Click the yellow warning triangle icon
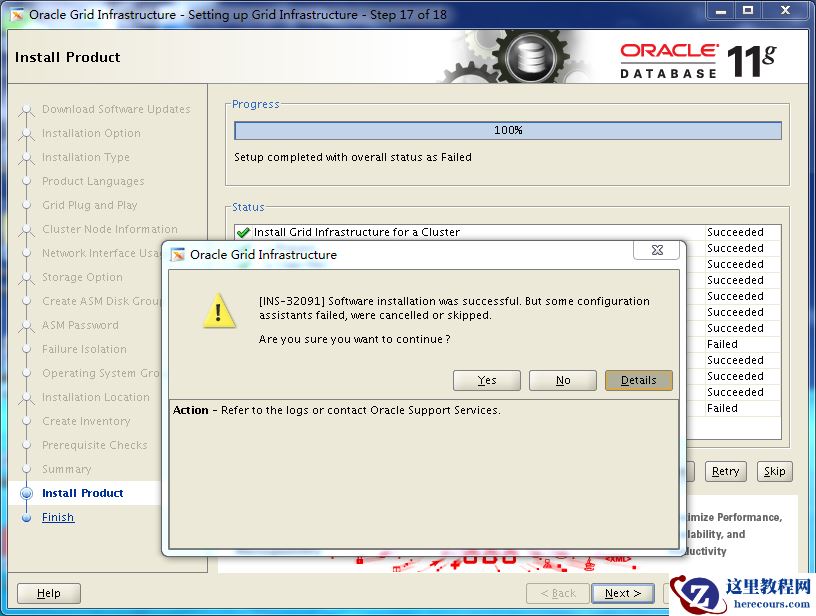 (x=219, y=311)
